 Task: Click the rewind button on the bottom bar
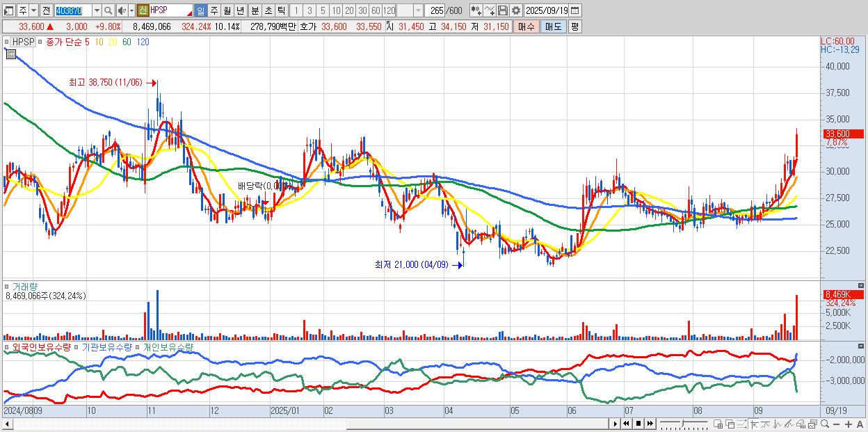pyautogui.click(x=627, y=424)
